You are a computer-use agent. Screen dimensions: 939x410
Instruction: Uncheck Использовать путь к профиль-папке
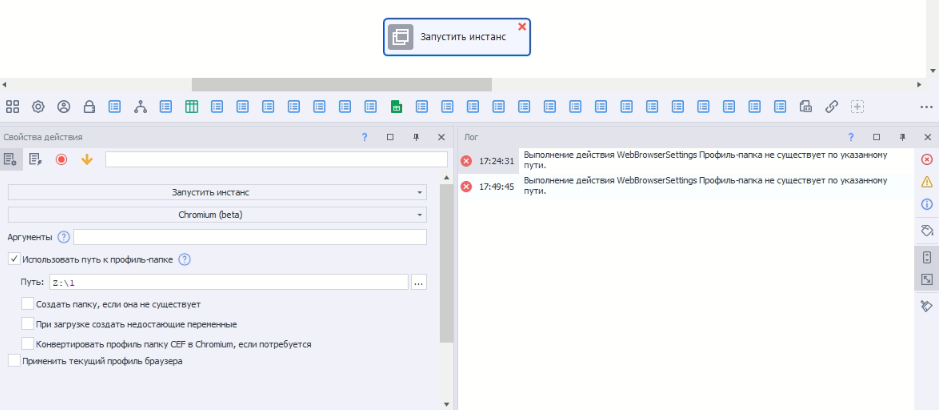(x=14, y=259)
